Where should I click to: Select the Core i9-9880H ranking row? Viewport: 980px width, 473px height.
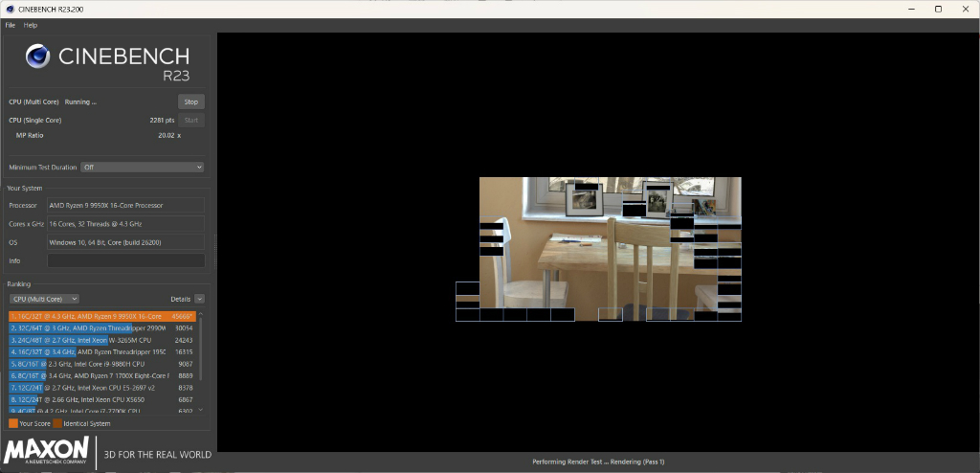point(102,364)
